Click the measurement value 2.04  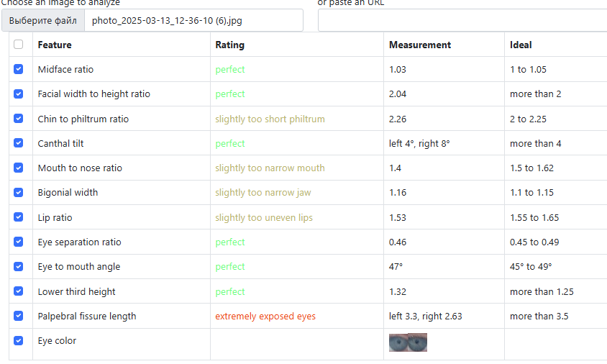[x=398, y=94]
